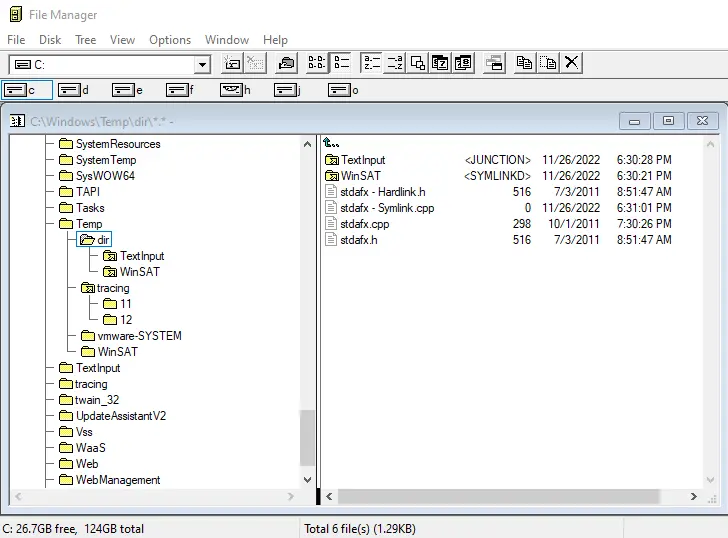Viewport: 728px width, 538px height.
Task: Click the Move files toolbar icon
Action: [548, 63]
